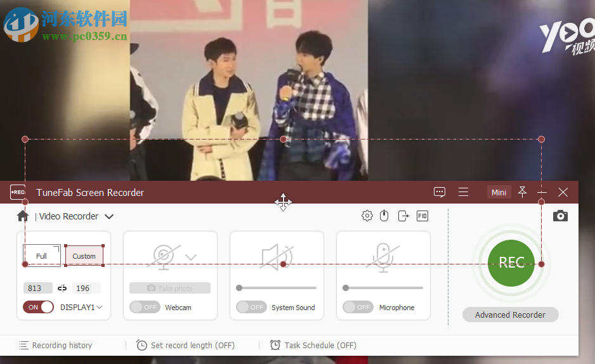Click the home icon
This screenshot has width=595, height=364.
coord(23,216)
